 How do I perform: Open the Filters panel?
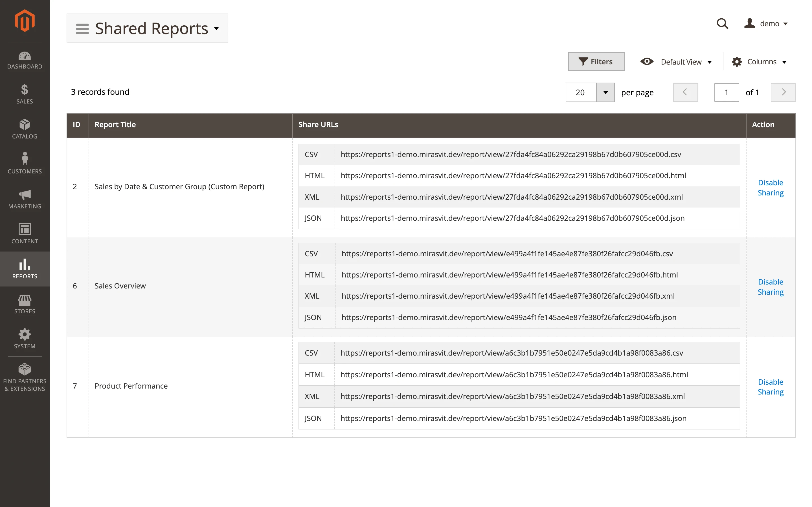point(596,61)
